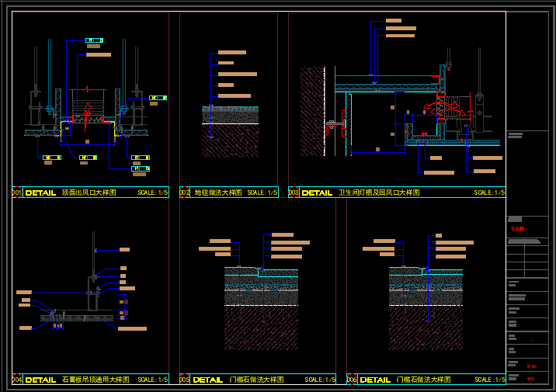Select 门槛石做法大样图 title of detail 006

424,380
